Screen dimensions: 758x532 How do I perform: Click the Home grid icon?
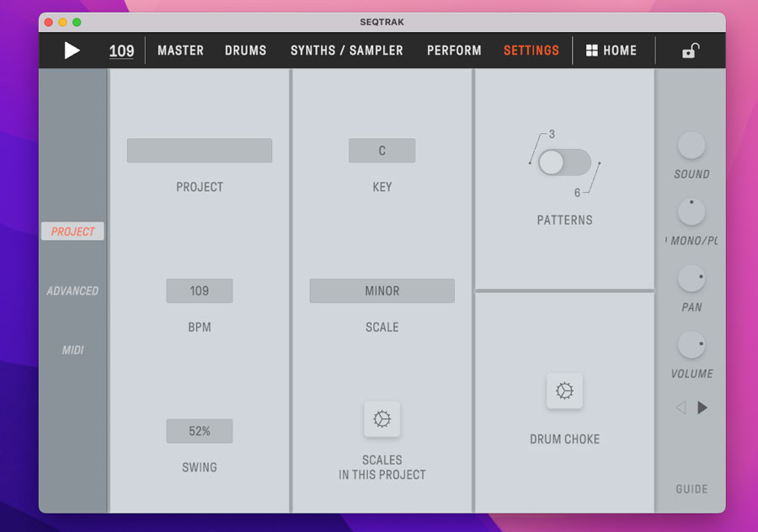(x=592, y=51)
